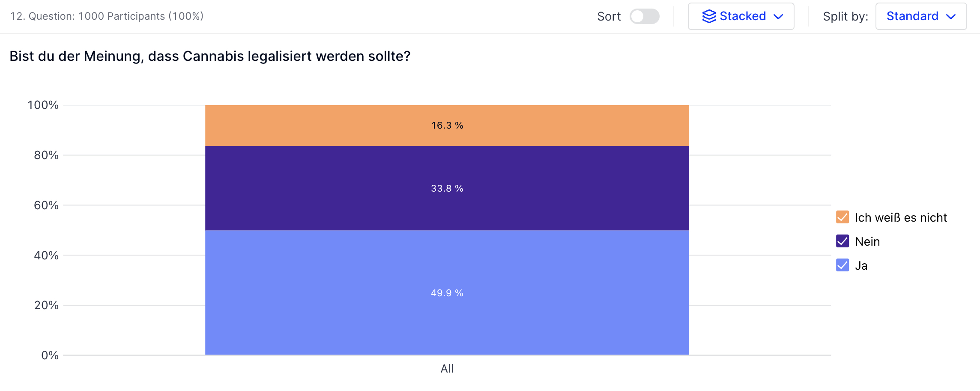Click the "Ja" legend label
Screen dimensions: 980x391
pyautogui.click(x=861, y=265)
